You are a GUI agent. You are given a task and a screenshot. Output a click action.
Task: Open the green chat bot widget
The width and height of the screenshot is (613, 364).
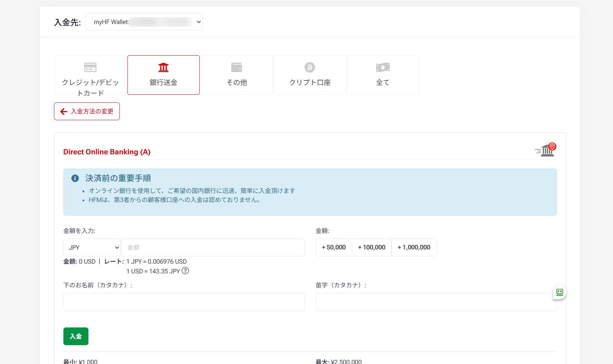point(559,292)
